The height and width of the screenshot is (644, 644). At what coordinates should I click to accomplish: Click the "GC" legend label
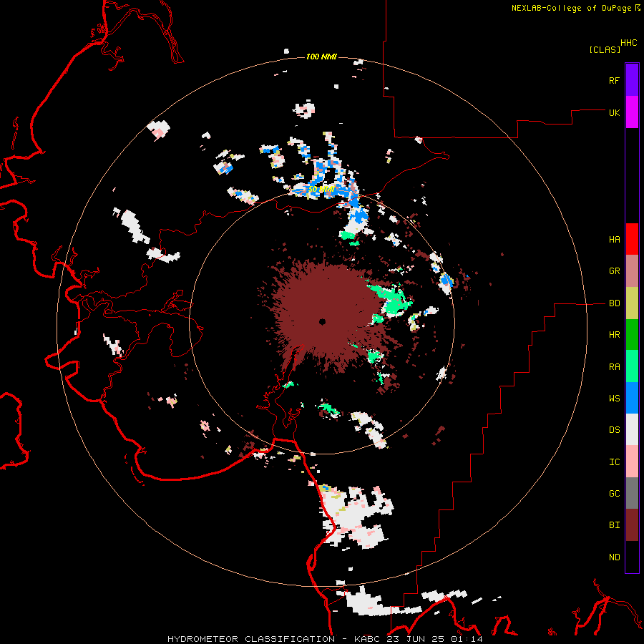[x=614, y=494]
